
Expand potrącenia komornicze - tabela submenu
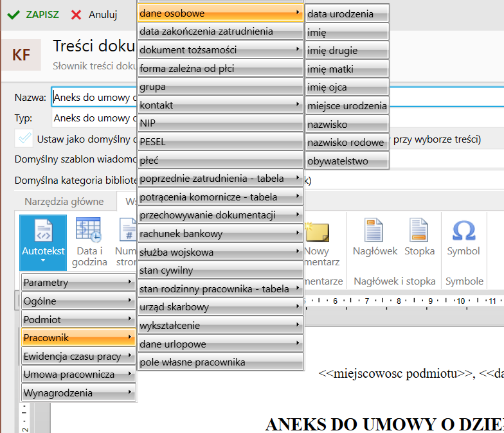click(x=221, y=197)
